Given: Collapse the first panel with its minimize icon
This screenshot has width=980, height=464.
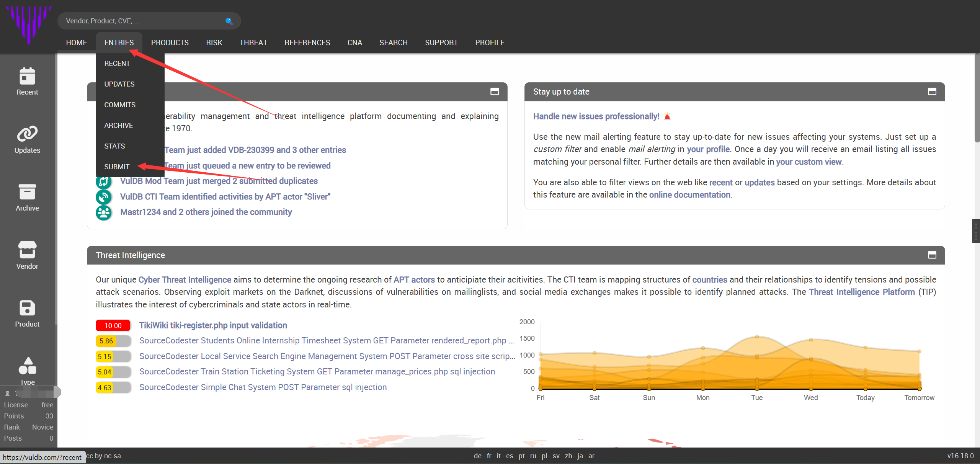Looking at the screenshot, I should tap(495, 91).
